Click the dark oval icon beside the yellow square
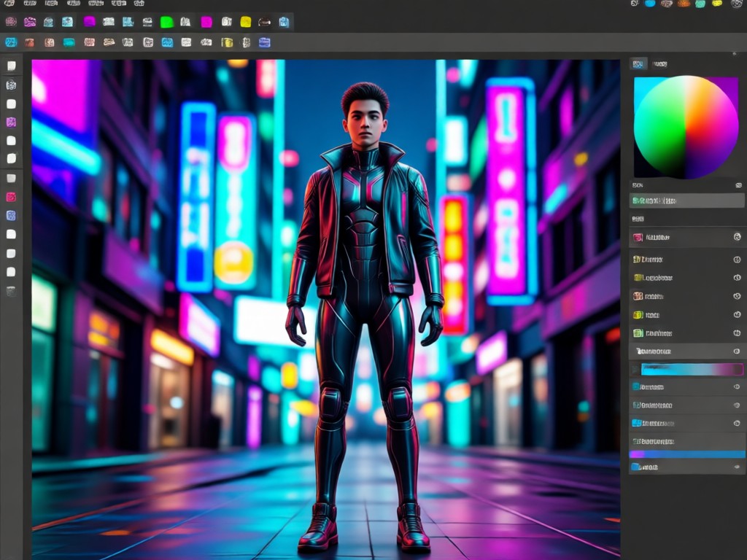The width and height of the screenshot is (747, 560). click(x=264, y=22)
